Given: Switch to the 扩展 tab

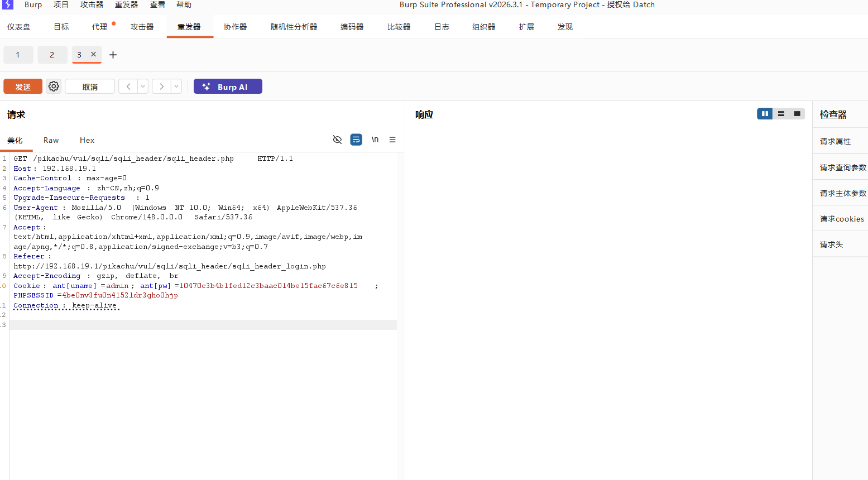Looking at the screenshot, I should tap(526, 27).
